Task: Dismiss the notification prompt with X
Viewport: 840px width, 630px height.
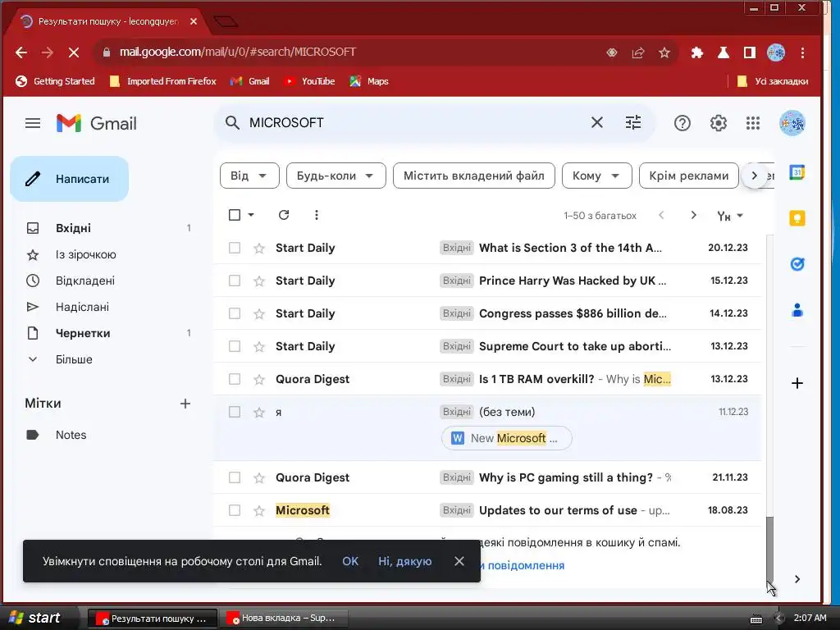Action: [459, 561]
